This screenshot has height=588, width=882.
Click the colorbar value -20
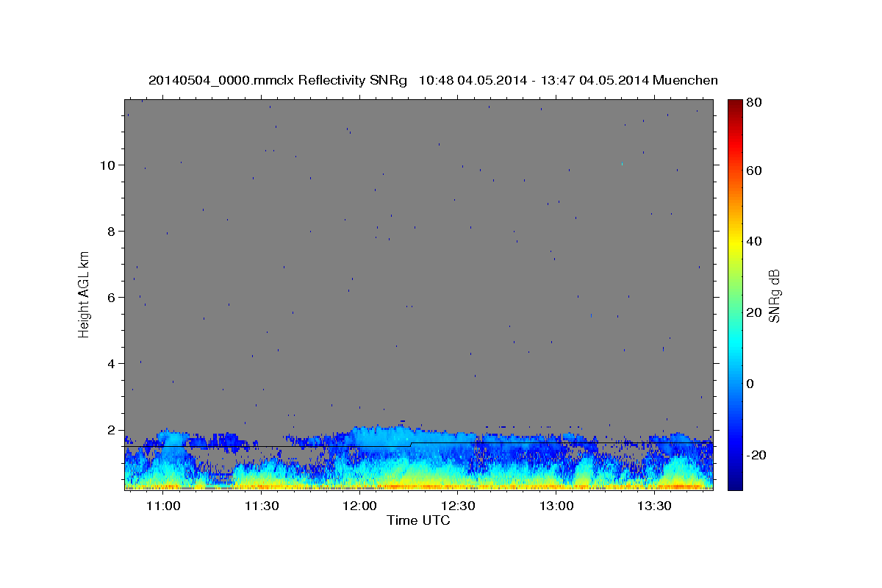pos(756,455)
